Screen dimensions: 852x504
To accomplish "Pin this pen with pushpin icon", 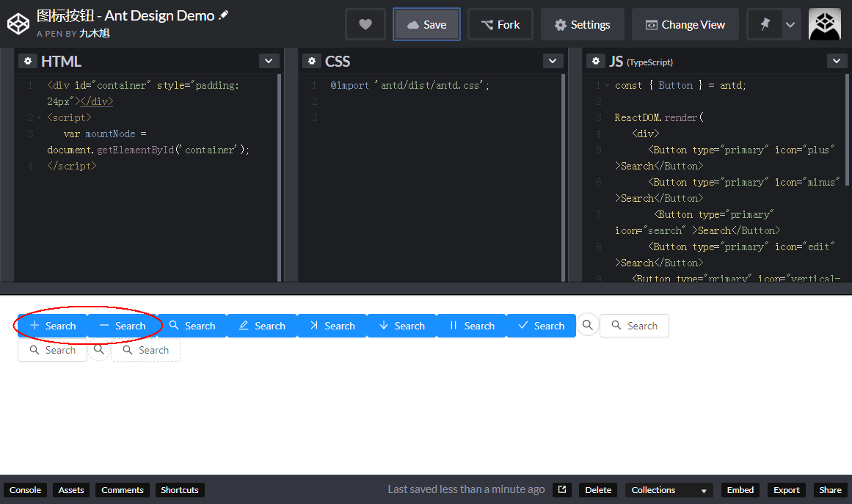I will [765, 24].
